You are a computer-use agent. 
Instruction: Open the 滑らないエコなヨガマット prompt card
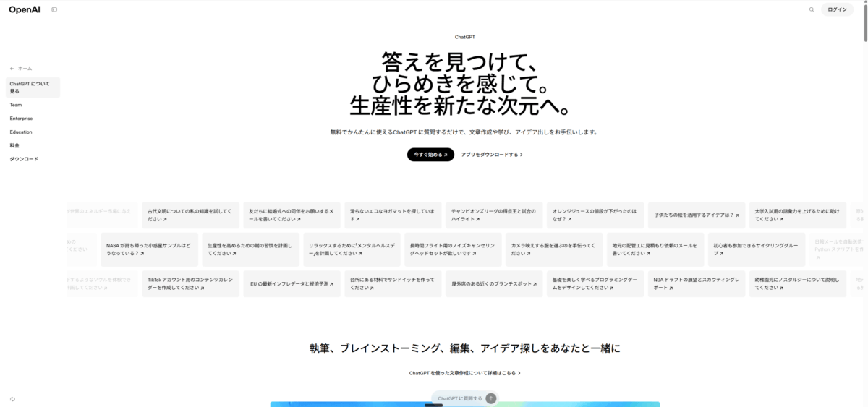(x=393, y=215)
